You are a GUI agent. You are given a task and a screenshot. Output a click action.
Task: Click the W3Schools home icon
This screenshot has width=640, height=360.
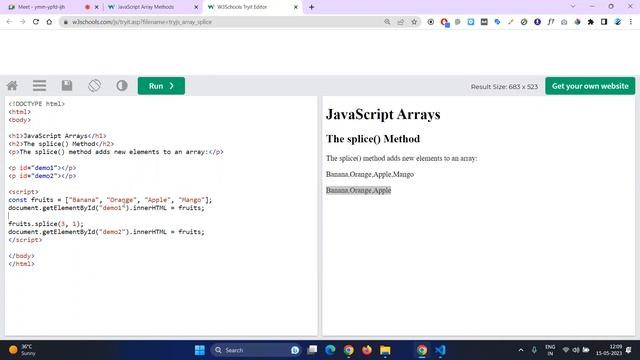(12, 86)
